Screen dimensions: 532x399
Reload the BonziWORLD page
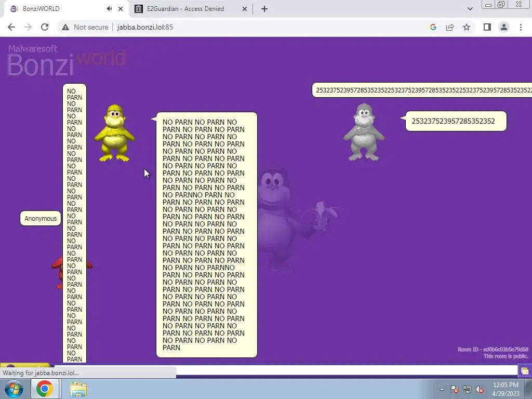coord(45,27)
